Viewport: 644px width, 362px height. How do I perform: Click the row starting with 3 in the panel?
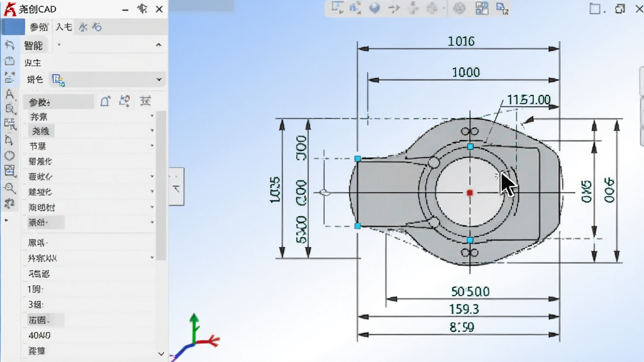pos(88,305)
